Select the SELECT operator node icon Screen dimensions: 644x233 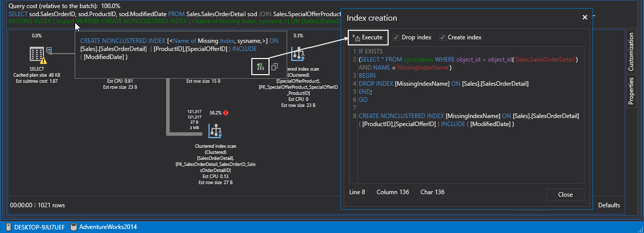click(x=37, y=54)
